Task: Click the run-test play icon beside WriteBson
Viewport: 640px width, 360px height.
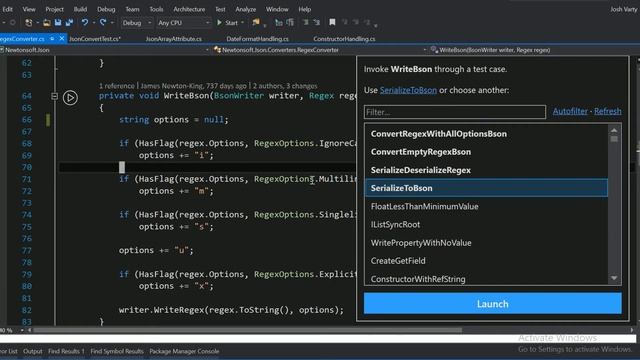Action: (70, 98)
